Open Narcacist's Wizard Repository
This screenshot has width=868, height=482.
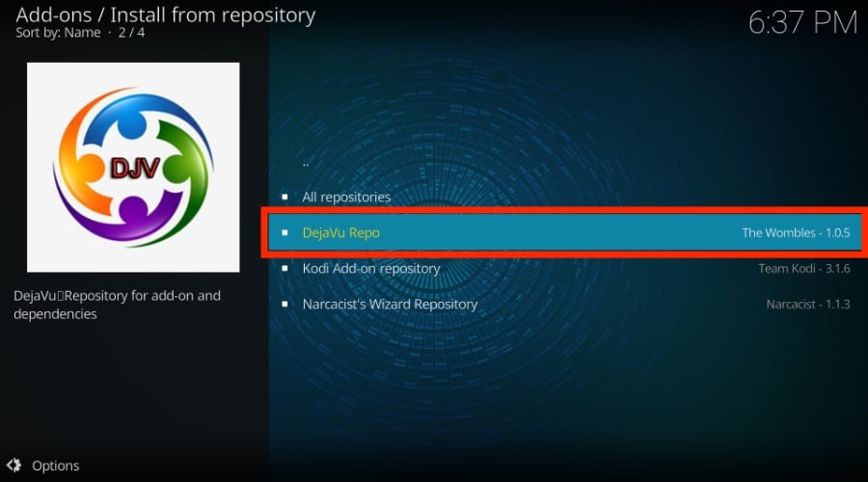tap(565, 304)
